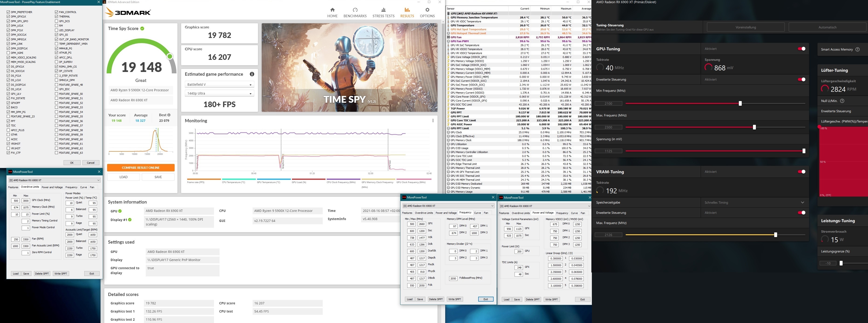Expand Speicherzeitgabe Schnelles Timing dropdown
868x323 pixels.
[x=802, y=202]
